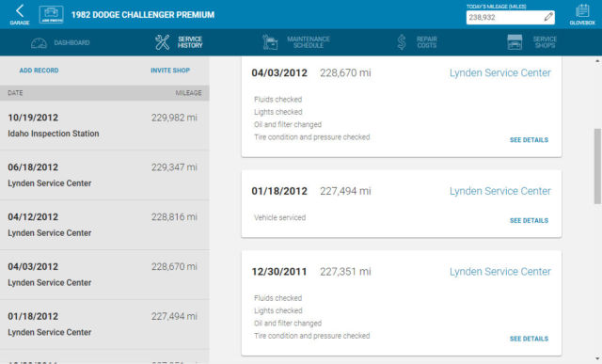This screenshot has height=364, width=602.
Task: Click the Add Record button
Action: 39,71
